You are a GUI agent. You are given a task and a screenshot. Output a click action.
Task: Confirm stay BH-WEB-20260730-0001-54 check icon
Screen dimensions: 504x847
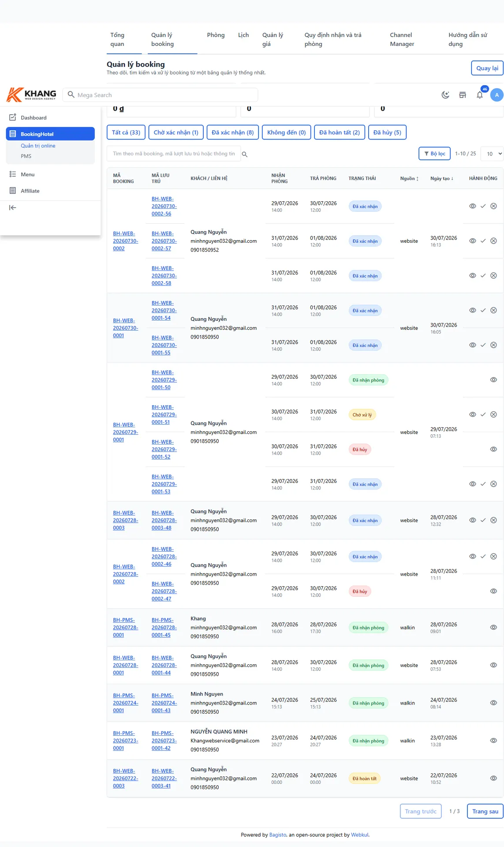[483, 310]
